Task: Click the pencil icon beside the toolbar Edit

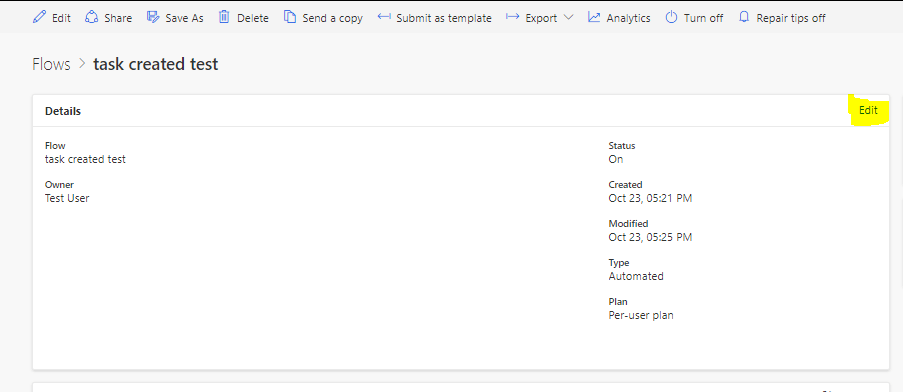Action: [39, 17]
